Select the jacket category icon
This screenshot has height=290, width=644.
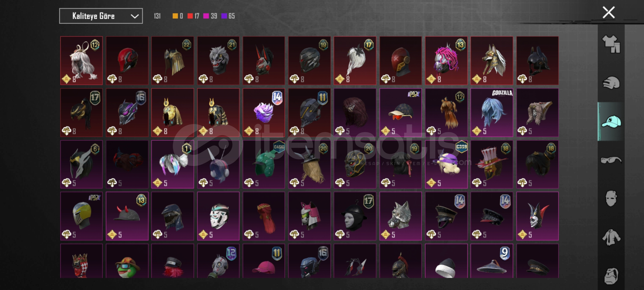click(x=611, y=237)
